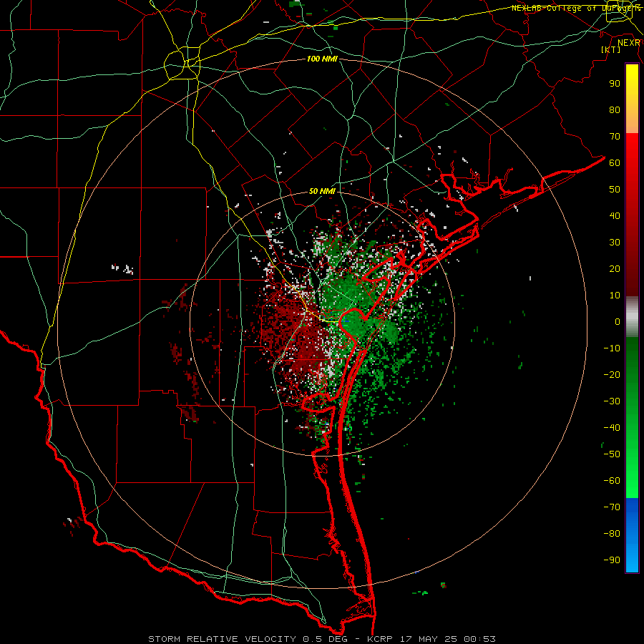Click the 80 value on the velocity scale
The image size is (644, 644).
coord(615,109)
